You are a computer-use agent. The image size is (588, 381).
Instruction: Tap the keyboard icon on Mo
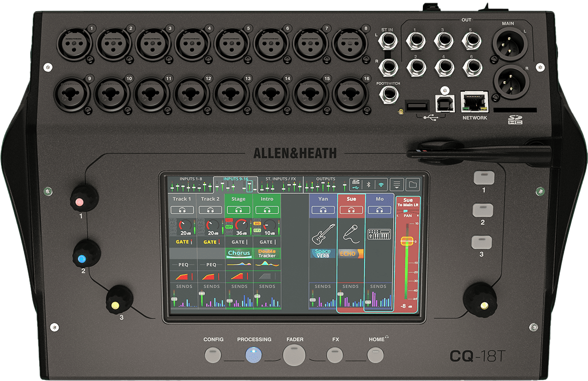point(379,234)
